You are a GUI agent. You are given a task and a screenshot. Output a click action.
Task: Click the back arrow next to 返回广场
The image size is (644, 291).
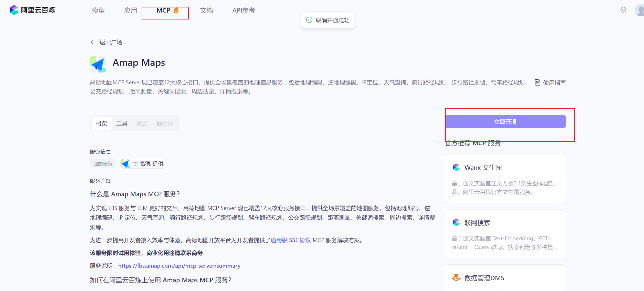93,42
